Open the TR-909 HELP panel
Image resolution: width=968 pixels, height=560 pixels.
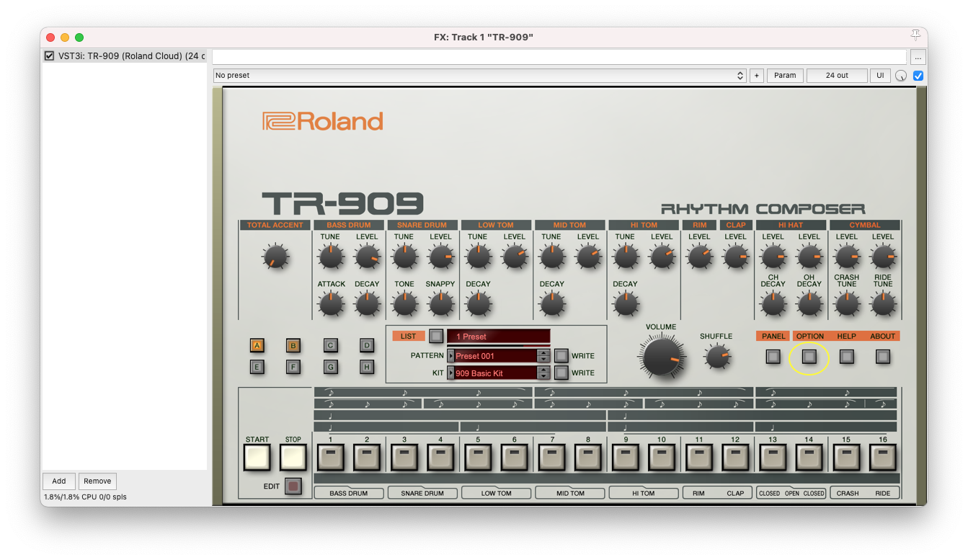pyautogui.click(x=846, y=357)
